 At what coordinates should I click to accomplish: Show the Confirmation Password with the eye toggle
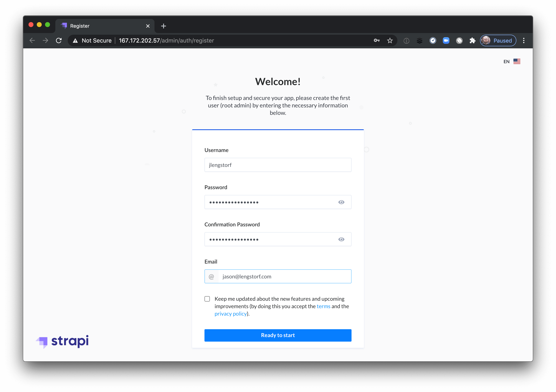[341, 239]
